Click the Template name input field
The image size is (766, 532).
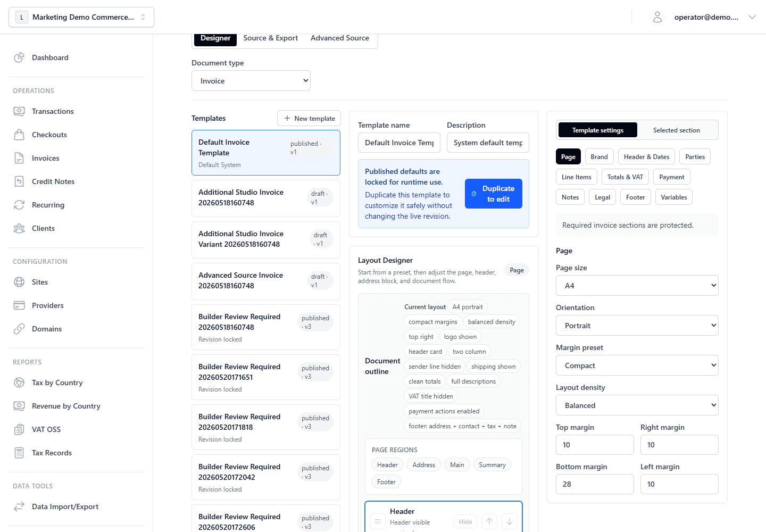399,143
